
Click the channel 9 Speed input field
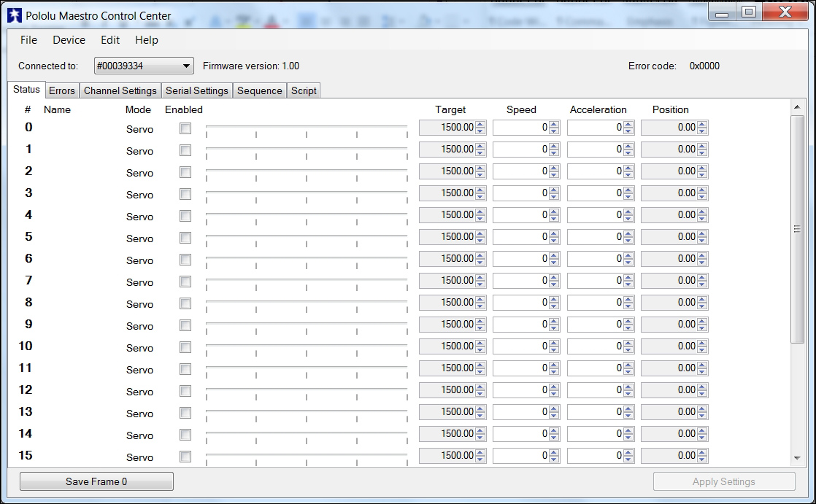[521, 324]
